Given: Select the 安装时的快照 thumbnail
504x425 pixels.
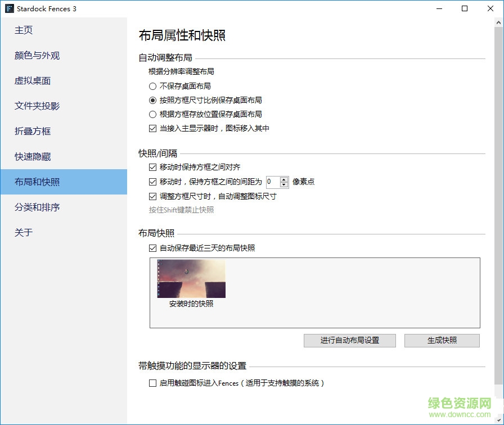Looking at the screenshot, I should pos(192,277).
